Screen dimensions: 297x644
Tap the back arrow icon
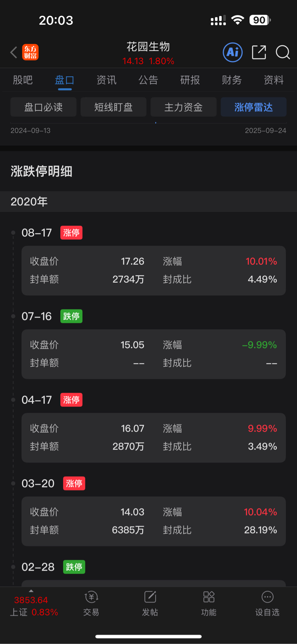[x=14, y=52]
